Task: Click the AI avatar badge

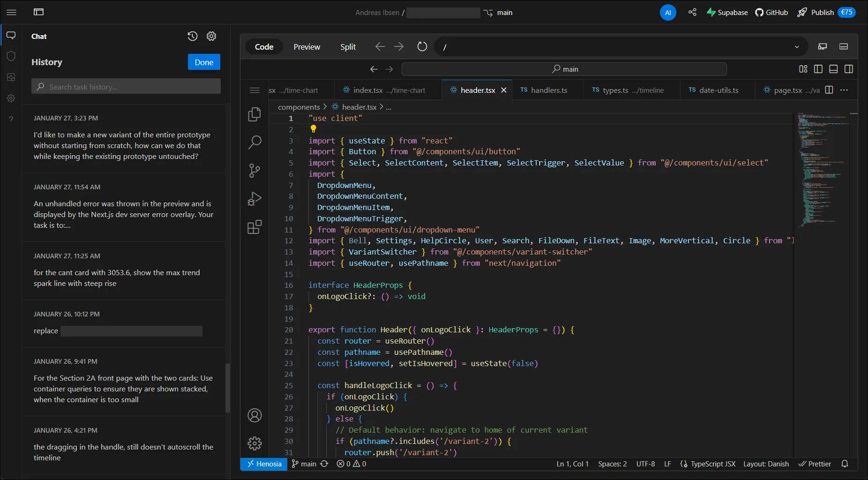Action: point(668,13)
